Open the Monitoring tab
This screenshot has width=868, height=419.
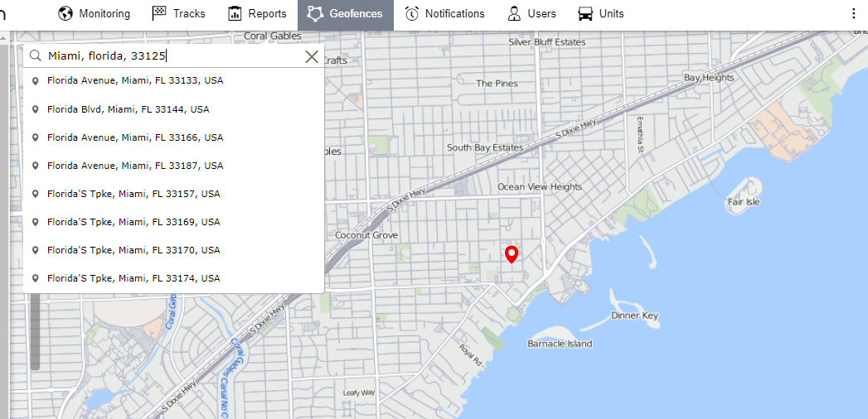click(95, 14)
